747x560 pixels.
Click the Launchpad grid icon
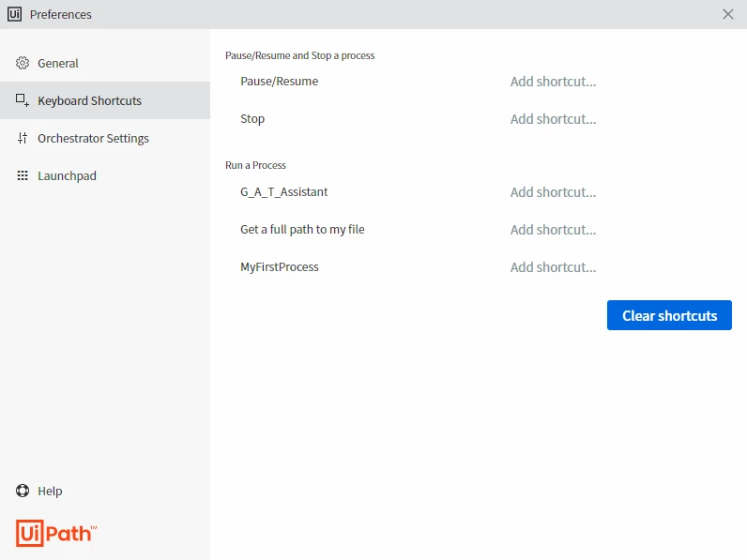(x=23, y=175)
